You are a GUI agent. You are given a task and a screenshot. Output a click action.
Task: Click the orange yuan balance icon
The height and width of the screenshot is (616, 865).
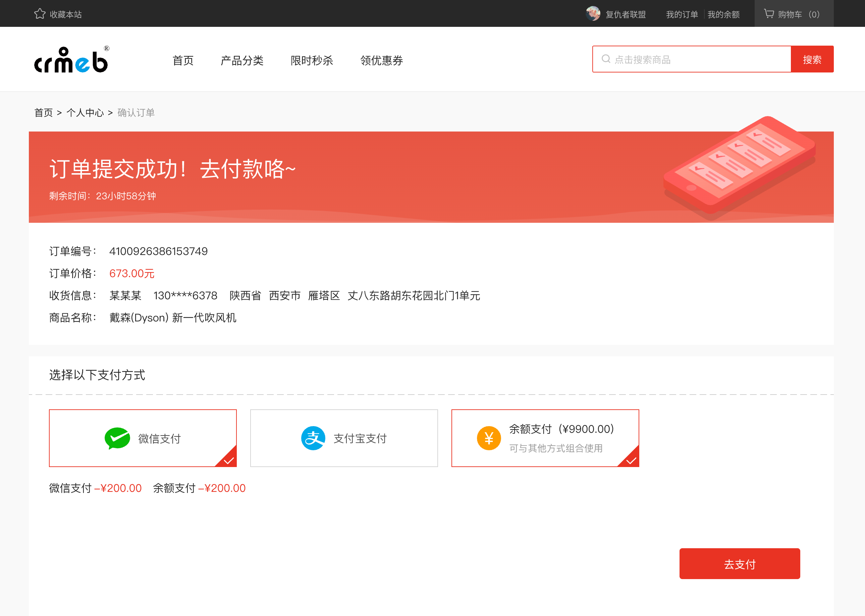click(489, 438)
